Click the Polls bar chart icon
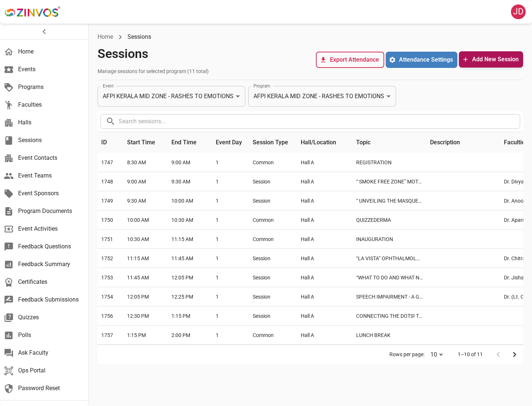The image size is (532, 406). [x=9, y=335]
